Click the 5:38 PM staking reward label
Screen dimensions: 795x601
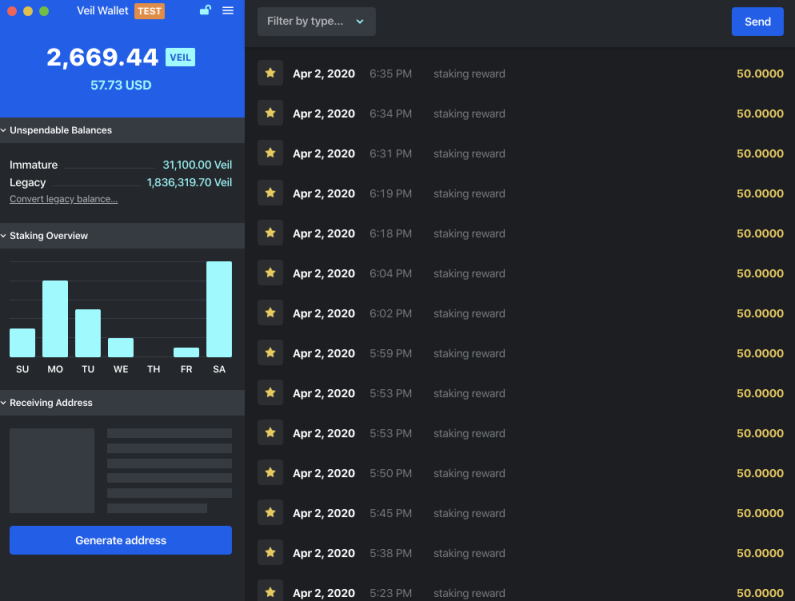[469, 553]
